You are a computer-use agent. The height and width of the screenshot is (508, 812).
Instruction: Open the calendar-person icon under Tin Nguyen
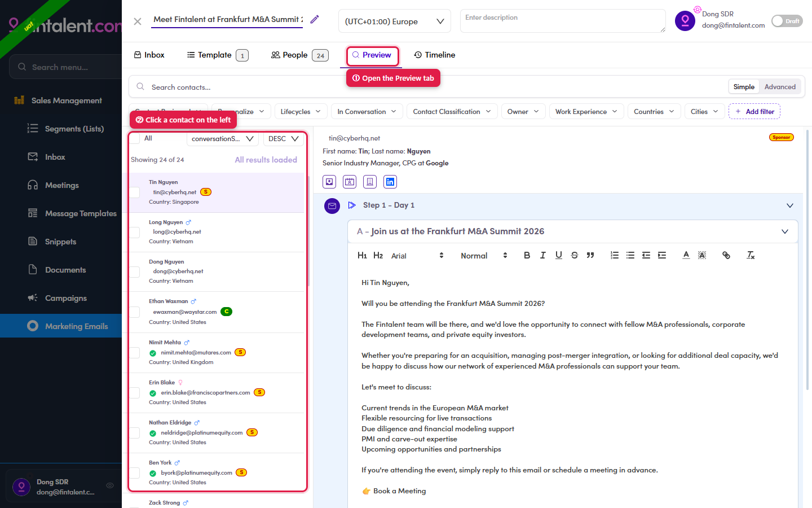(350, 182)
